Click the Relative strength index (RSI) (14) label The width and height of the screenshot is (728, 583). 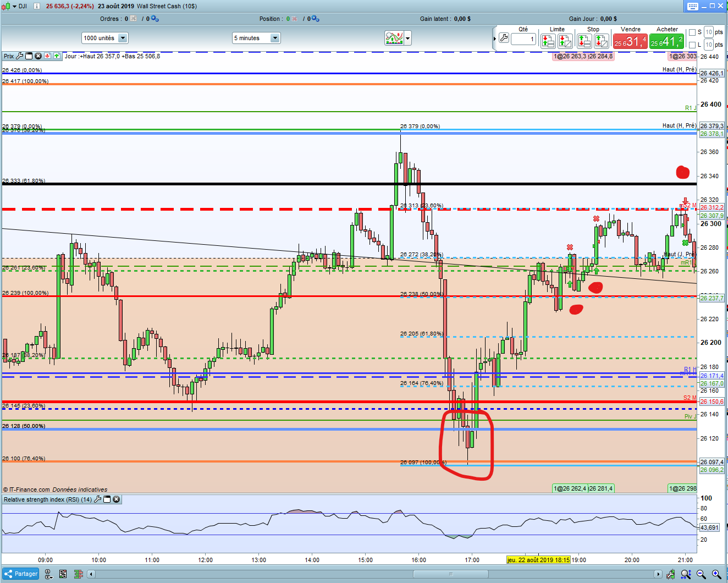point(48,499)
